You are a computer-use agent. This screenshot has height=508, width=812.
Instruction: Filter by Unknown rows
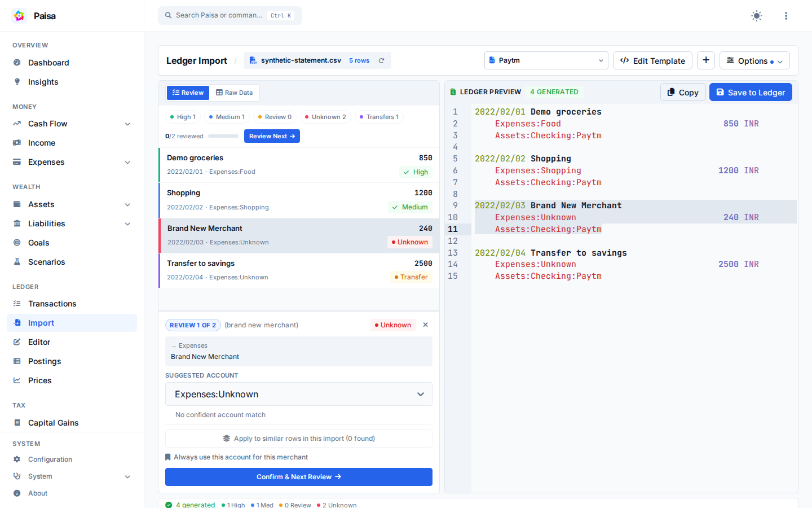pyautogui.click(x=325, y=117)
